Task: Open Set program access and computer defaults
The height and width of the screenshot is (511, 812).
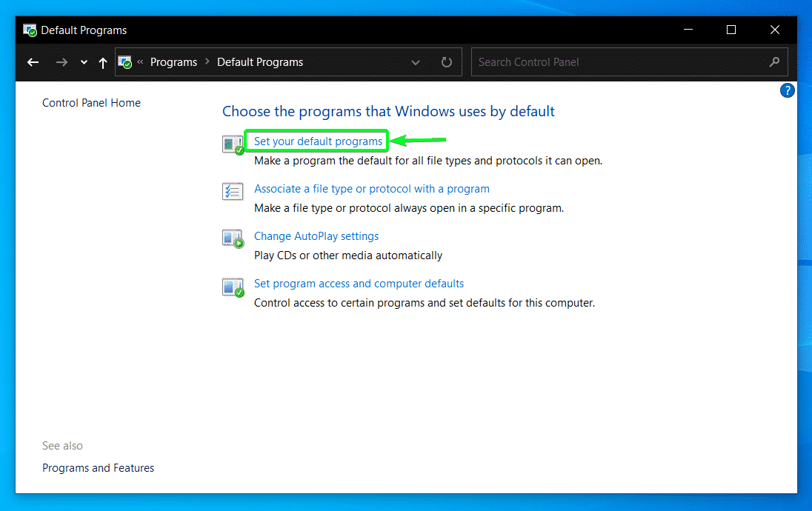Action: click(x=359, y=284)
